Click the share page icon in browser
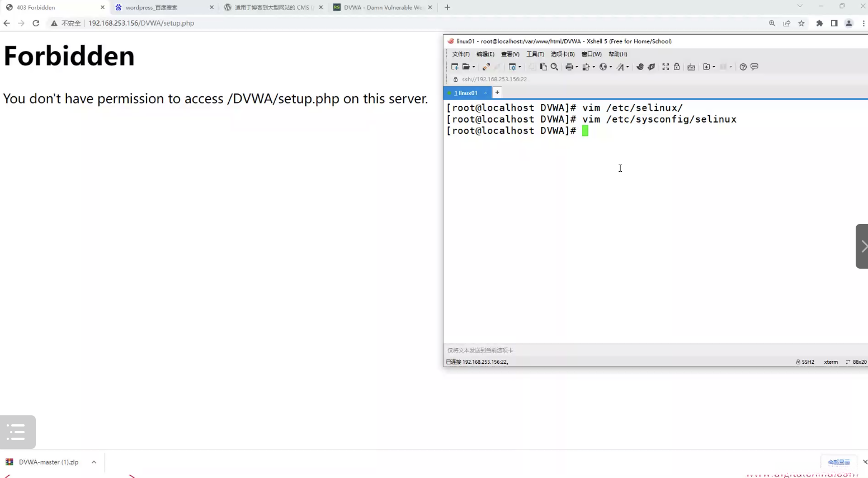 coord(787,23)
